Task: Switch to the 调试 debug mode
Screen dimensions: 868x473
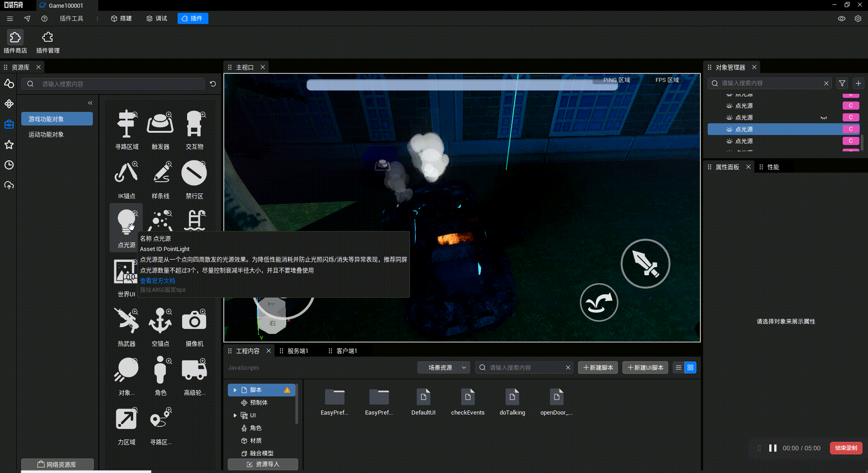Action: [x=157, y=19]
